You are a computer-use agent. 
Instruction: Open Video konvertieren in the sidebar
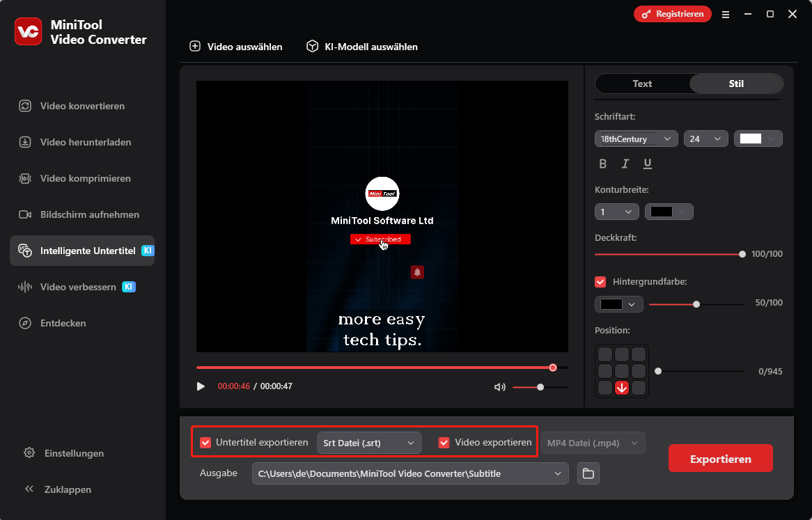point(81,106)
